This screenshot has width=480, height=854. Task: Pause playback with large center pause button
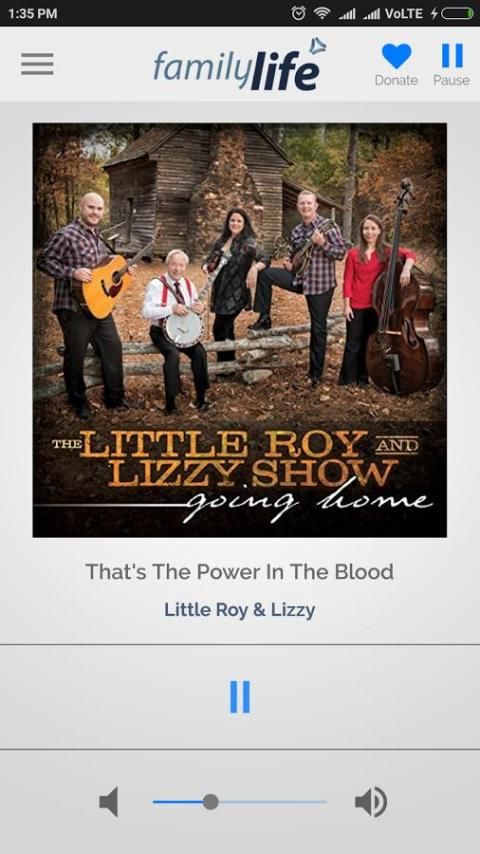tap(240, 697)
